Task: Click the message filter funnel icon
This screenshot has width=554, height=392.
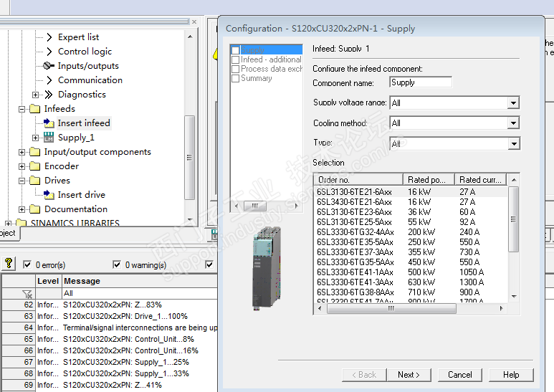Action: click(x=27, y=294)
